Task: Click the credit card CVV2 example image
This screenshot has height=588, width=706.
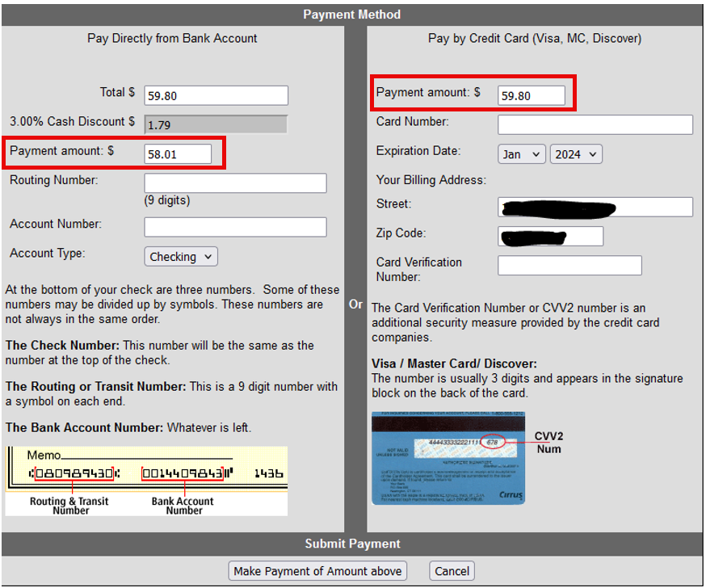Action: coord(448,458)
